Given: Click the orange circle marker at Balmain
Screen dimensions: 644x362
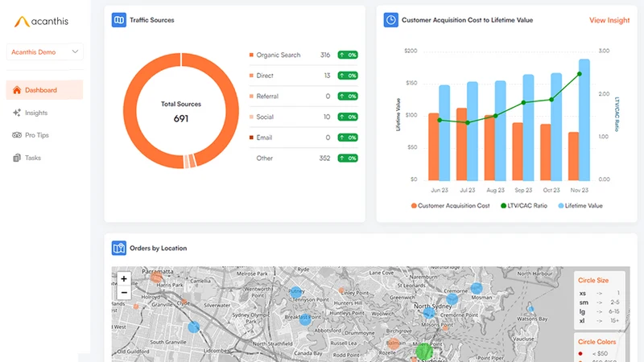Looking at the screenshot, I should (394, 343).
